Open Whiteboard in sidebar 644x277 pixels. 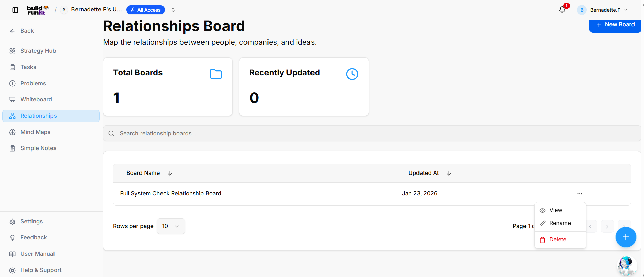point(51,99)
